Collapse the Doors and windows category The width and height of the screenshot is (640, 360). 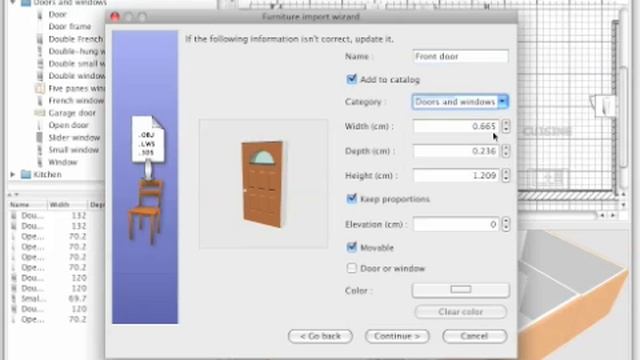[x=13, y=2]
